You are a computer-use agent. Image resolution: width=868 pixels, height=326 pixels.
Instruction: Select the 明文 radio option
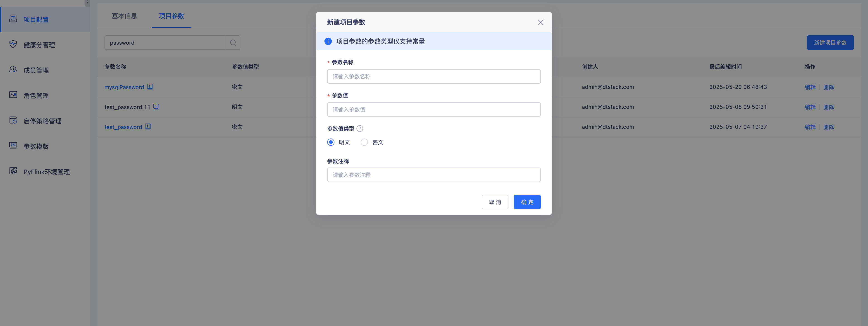pos(331,142)
